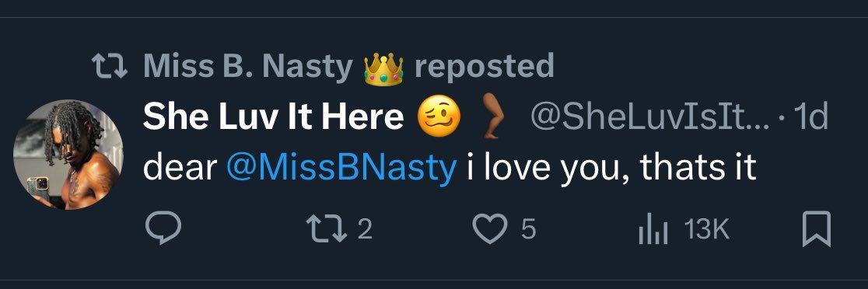Click the 13K views count
The image size is (868, 289).
click(706, 228)
